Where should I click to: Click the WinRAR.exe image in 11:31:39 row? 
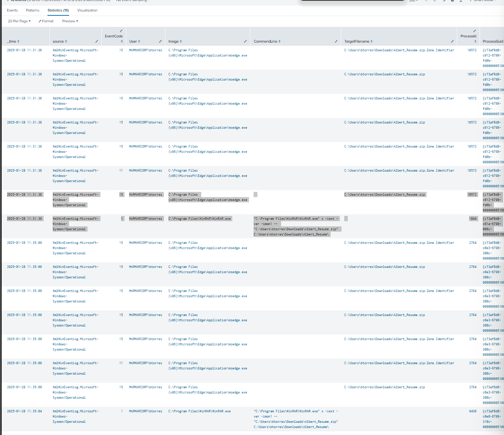pos(200,219)
